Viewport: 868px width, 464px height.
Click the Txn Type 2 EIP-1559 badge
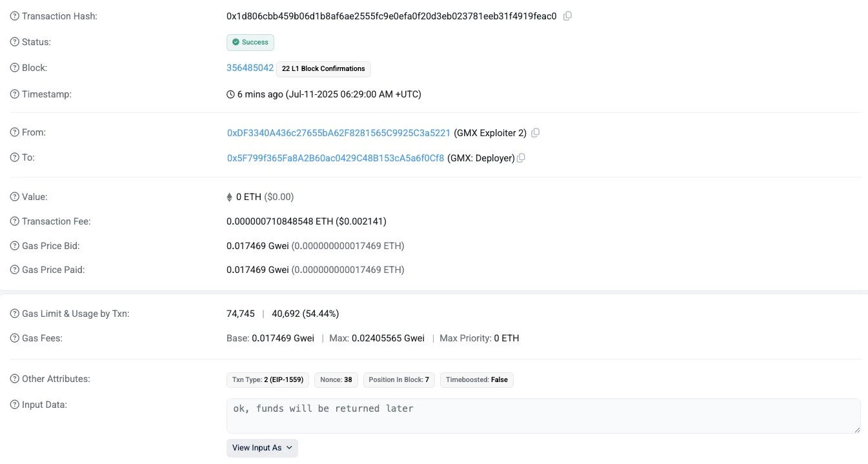tap(267, 379)
